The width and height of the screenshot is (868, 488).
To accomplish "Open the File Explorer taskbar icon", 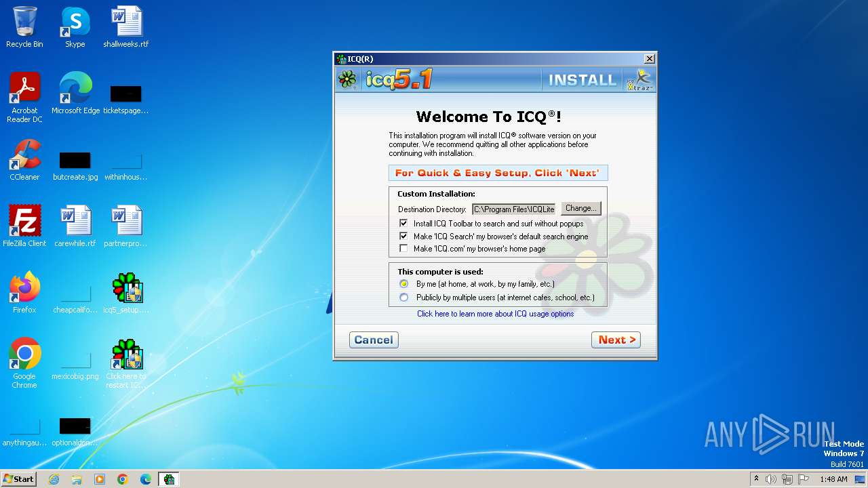I will pos(77,479).
